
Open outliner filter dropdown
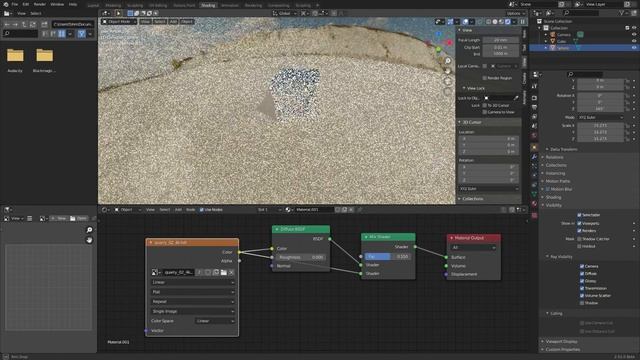(623, 13)
